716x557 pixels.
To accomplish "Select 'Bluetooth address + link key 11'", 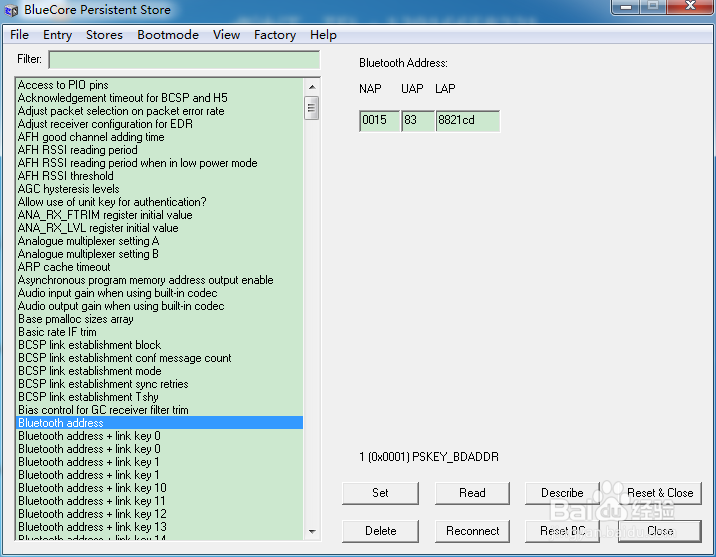I will click(x=160, y=501).
